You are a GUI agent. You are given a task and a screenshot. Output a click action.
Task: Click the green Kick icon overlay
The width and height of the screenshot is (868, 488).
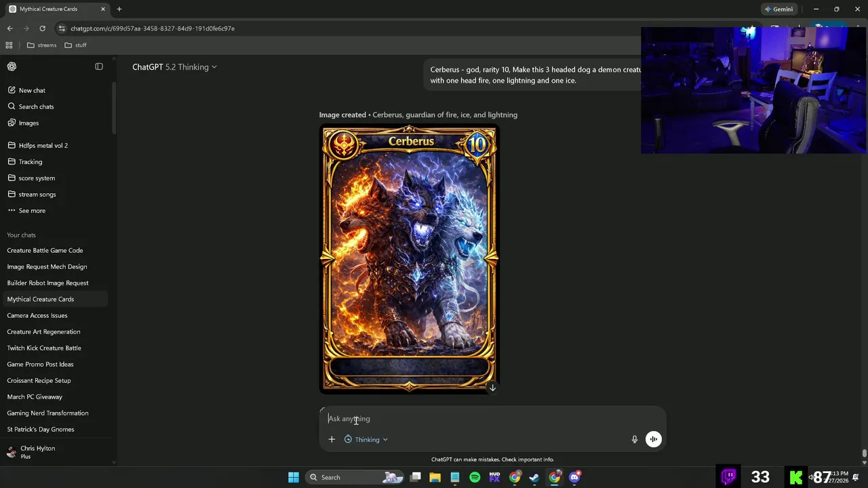(x=796, y=476)
